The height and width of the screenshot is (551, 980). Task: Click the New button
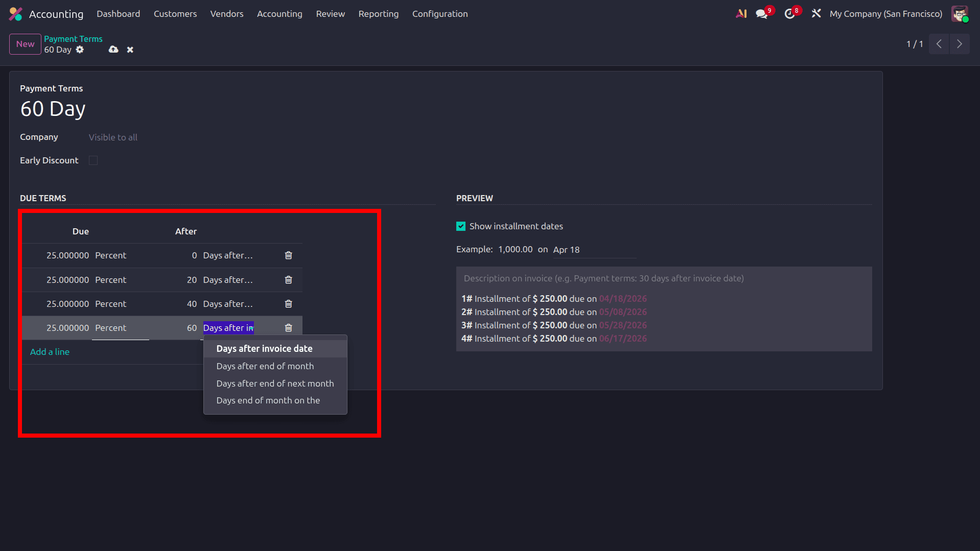click(25, 44)
